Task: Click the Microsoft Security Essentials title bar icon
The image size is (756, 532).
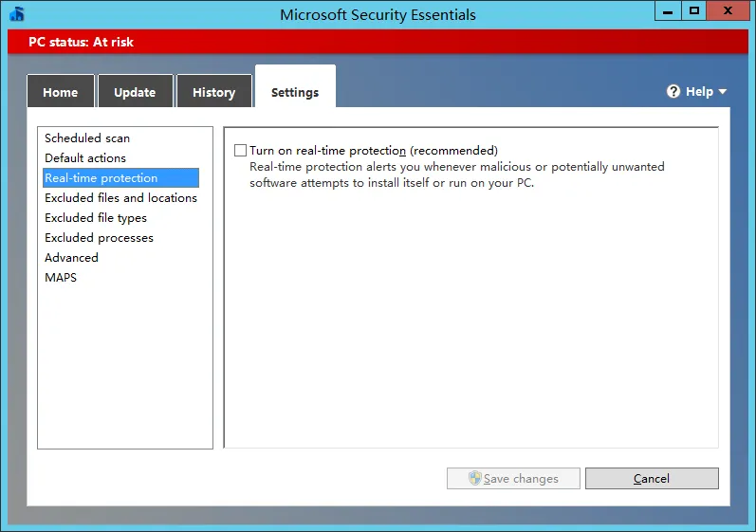Action: (17, 14)
